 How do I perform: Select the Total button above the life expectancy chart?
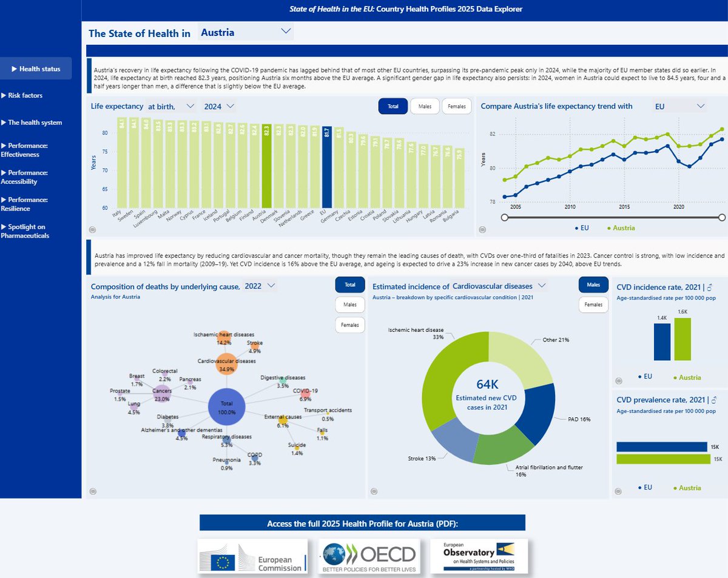coord(394,106)
